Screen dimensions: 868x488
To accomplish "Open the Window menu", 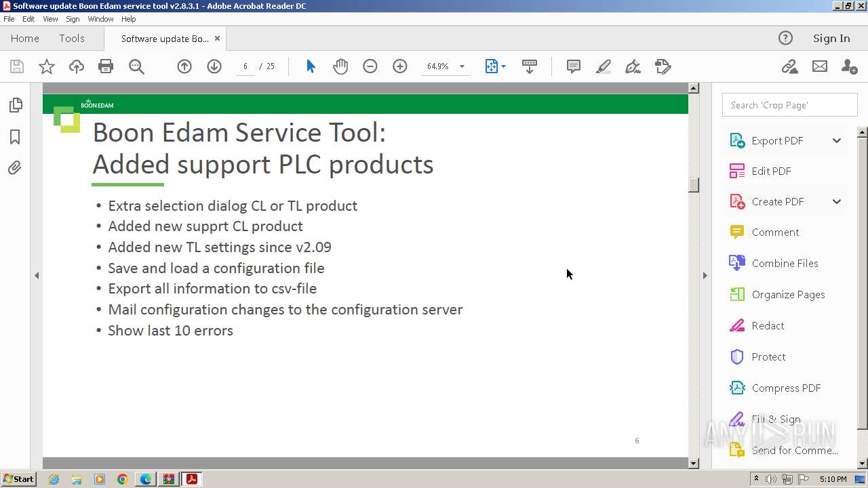I will (x=100, y=19).
